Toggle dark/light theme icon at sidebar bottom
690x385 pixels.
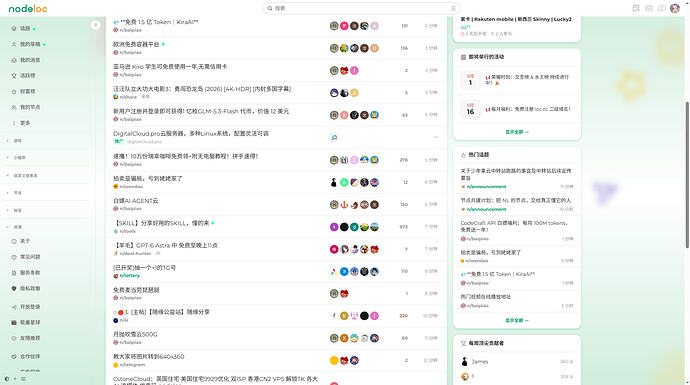coord(7,378)
